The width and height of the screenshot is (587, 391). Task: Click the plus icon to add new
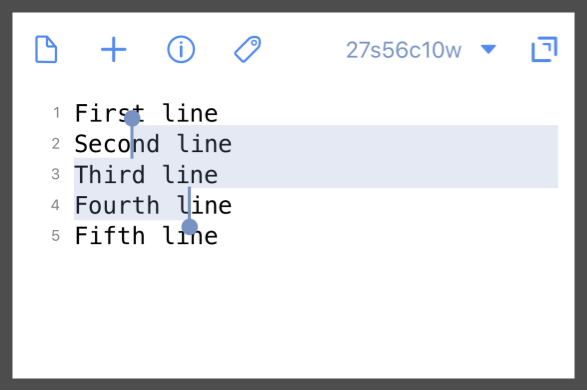(113, 49)
